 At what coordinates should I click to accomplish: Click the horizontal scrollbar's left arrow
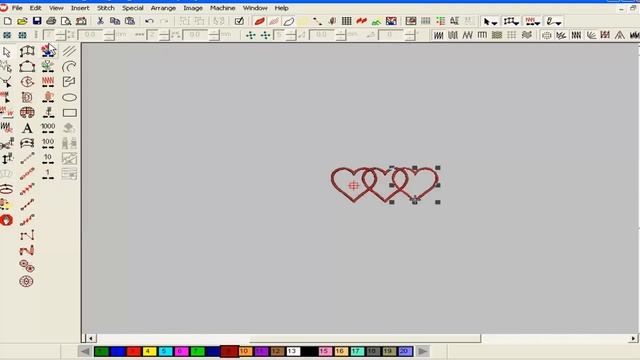[91, 338]
